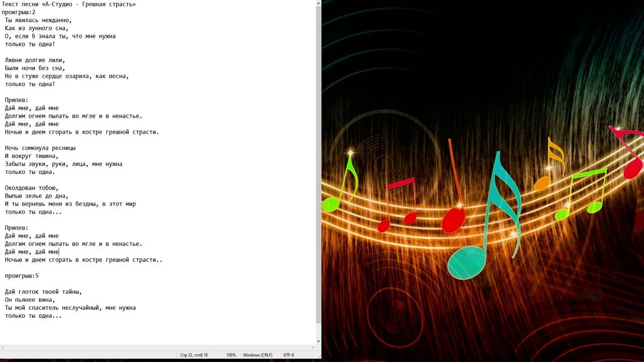Click the line "Он пьянее вина,"

click(30, 300)
